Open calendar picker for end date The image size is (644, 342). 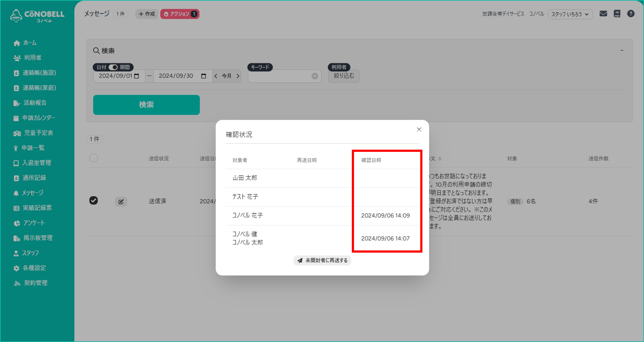pos(204,76)
